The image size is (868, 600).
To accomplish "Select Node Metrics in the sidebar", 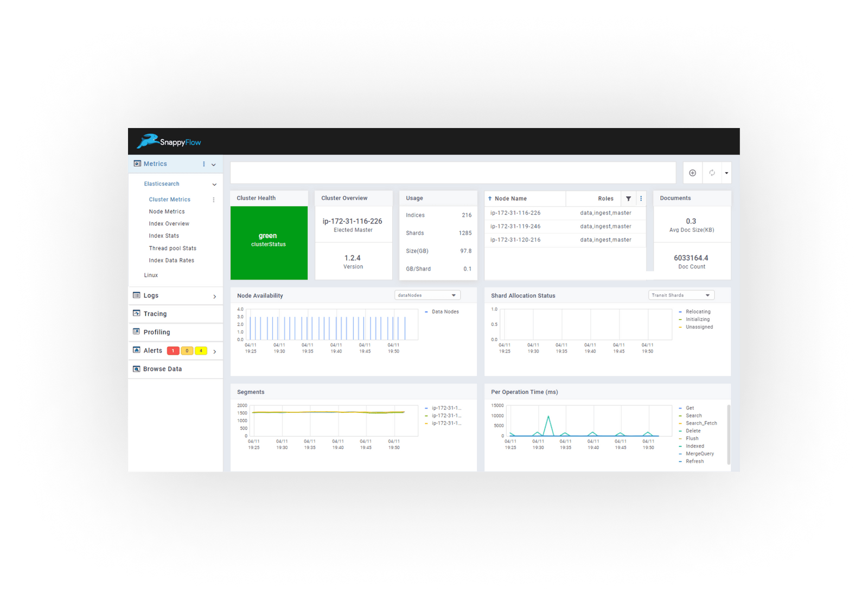I will pyautogui.click(x=167, y=211).
